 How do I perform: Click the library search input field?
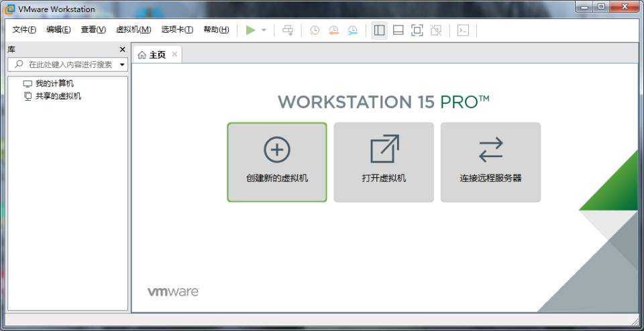tap(68, 64)
